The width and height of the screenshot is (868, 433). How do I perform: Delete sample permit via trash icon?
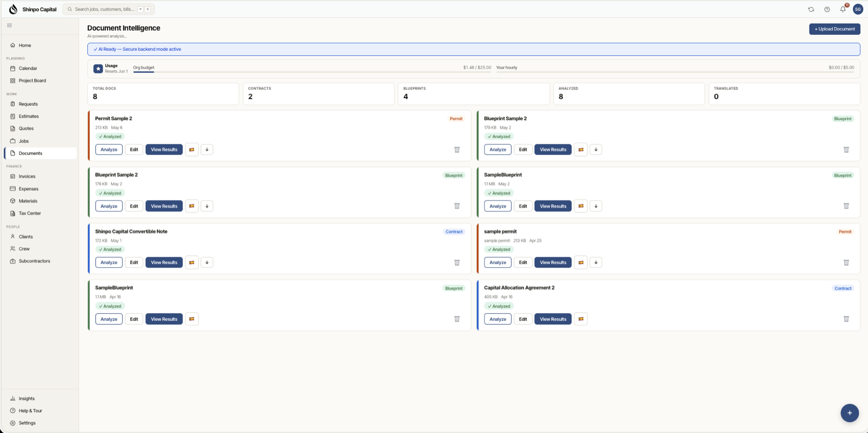click(846, 262)
